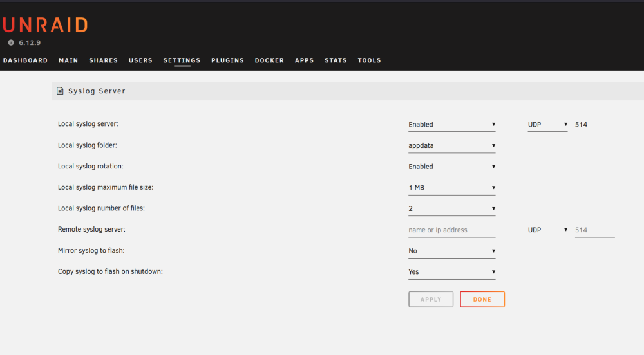Go to the Docker tab
Image resolution: width=644 pixels, height=355 pixels.
click(269, 60)
